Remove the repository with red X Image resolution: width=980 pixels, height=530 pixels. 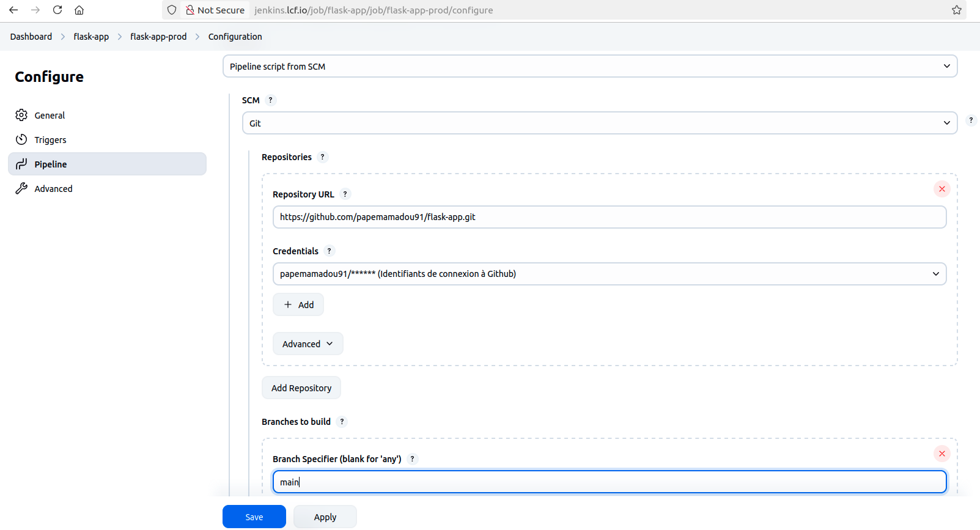(941, 189)
